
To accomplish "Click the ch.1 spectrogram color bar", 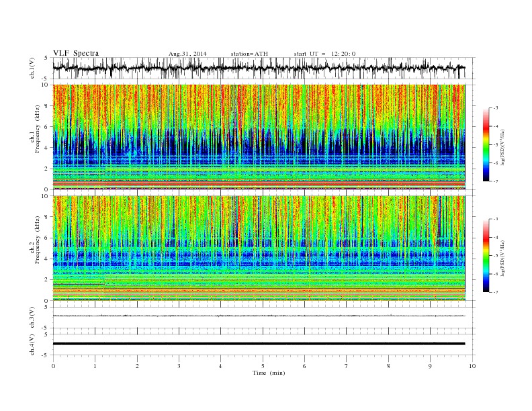I will click(486, 144).
